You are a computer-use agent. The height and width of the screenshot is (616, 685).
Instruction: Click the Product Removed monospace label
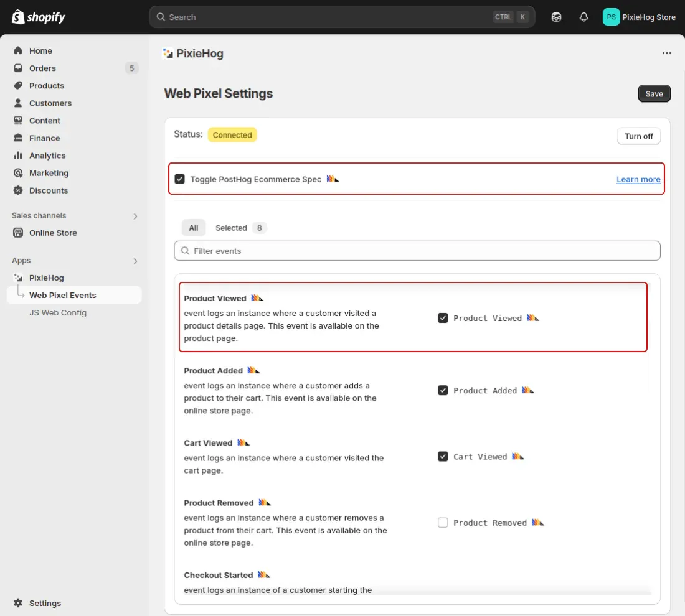pyautogui.click(x=489, y=523)
